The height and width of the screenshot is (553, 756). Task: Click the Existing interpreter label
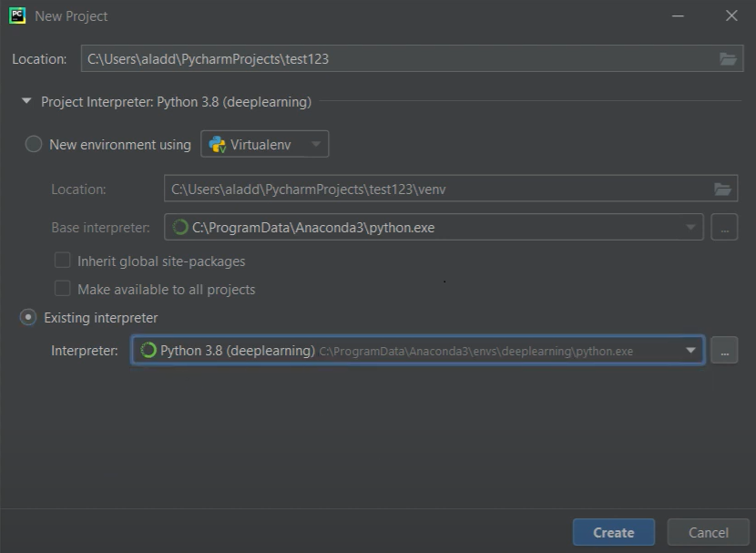(101, 318)
